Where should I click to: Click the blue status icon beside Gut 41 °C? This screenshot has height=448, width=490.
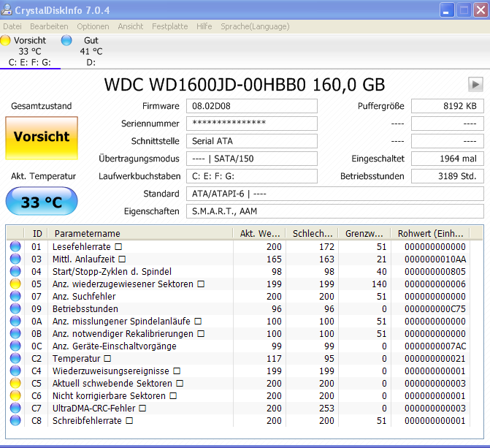click(x=66, y=40)
